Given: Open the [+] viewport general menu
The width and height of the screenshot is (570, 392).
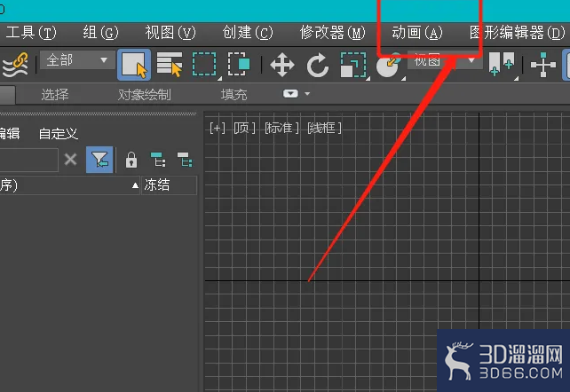Looking at the screenshot, I should [217, 128].
